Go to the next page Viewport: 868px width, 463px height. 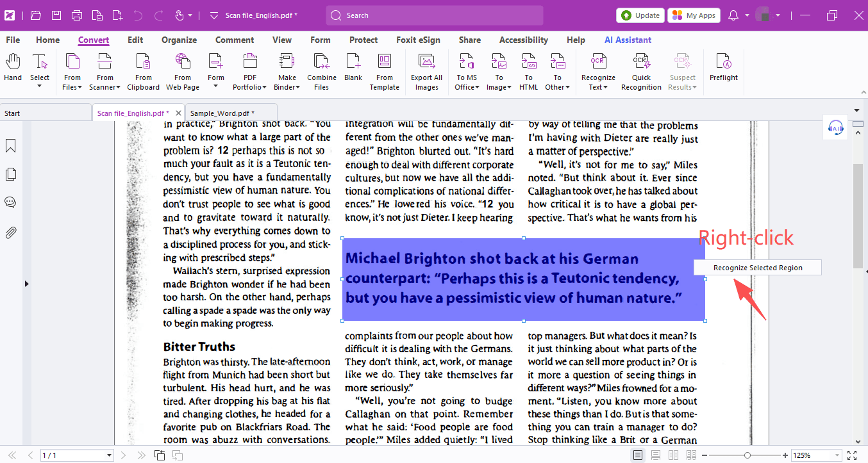tap(124, 455)
